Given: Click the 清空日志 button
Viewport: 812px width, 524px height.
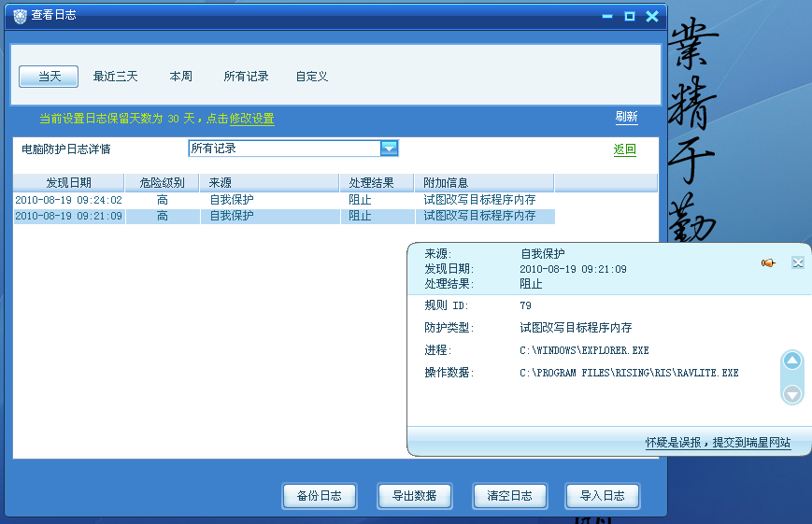Looking at the screenshot, I should [509, 496].
